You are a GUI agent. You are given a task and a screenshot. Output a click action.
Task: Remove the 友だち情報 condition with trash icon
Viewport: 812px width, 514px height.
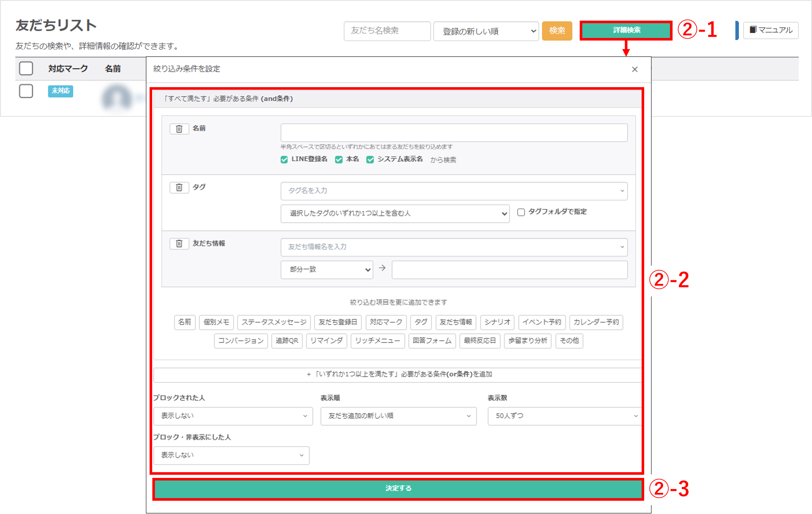click(179, 244)
